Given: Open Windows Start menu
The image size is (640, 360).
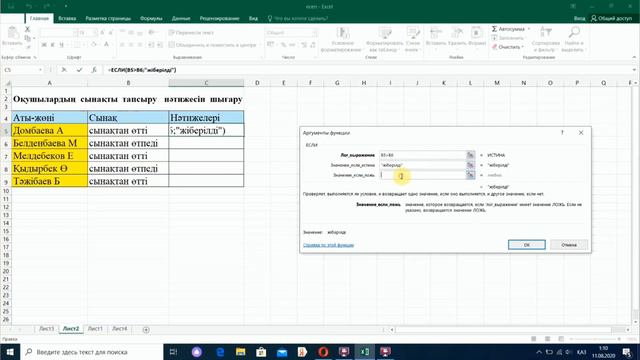Looking at the screenshot, I should (x=10, y=352).
